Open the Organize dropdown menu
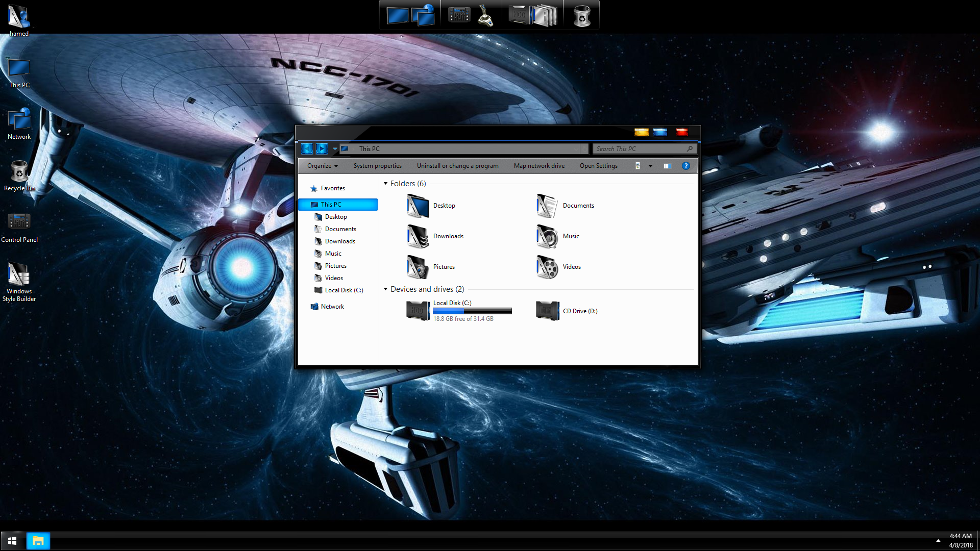980x551 pixels. click(x=322, y=166)
